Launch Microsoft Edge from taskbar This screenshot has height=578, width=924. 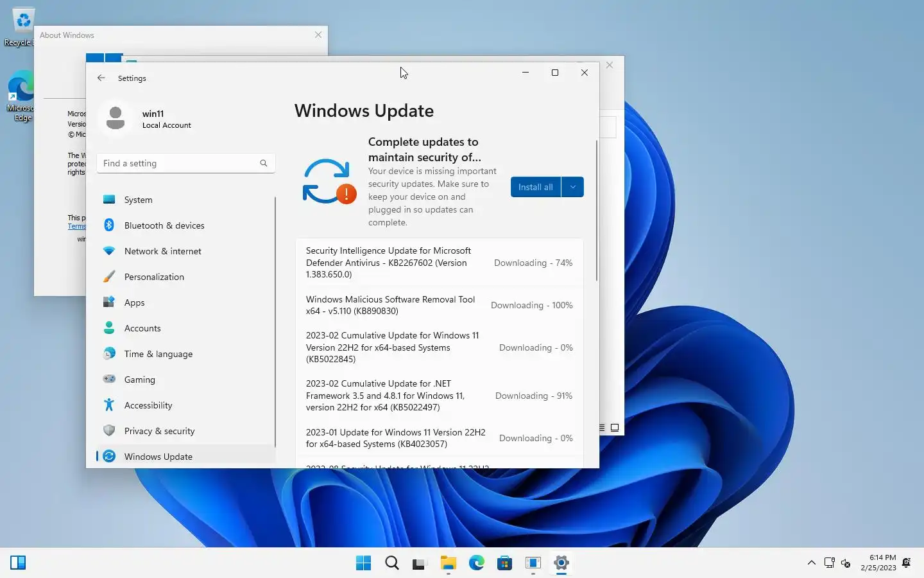click(476, 563)
